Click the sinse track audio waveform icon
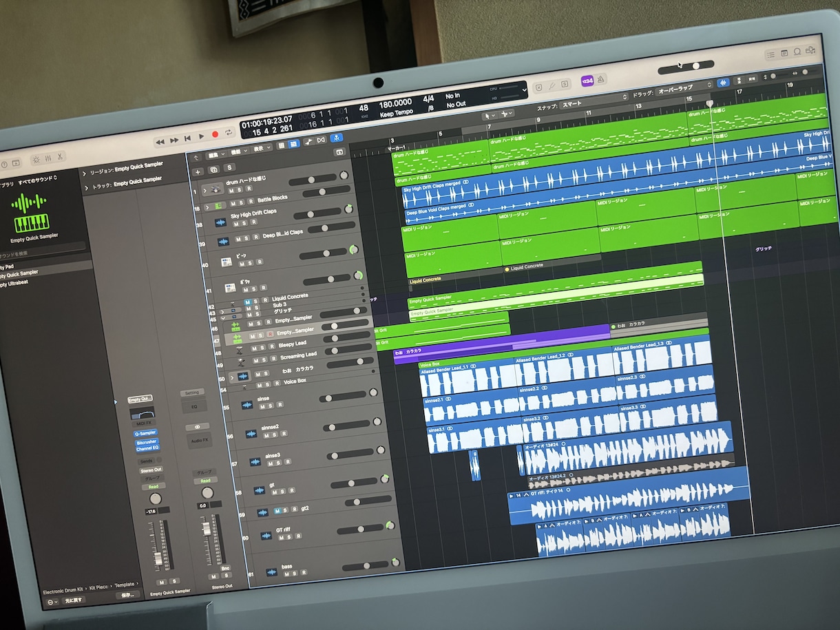Image resolution: width=840 pixels, height=630 pixels. (247, 406)
